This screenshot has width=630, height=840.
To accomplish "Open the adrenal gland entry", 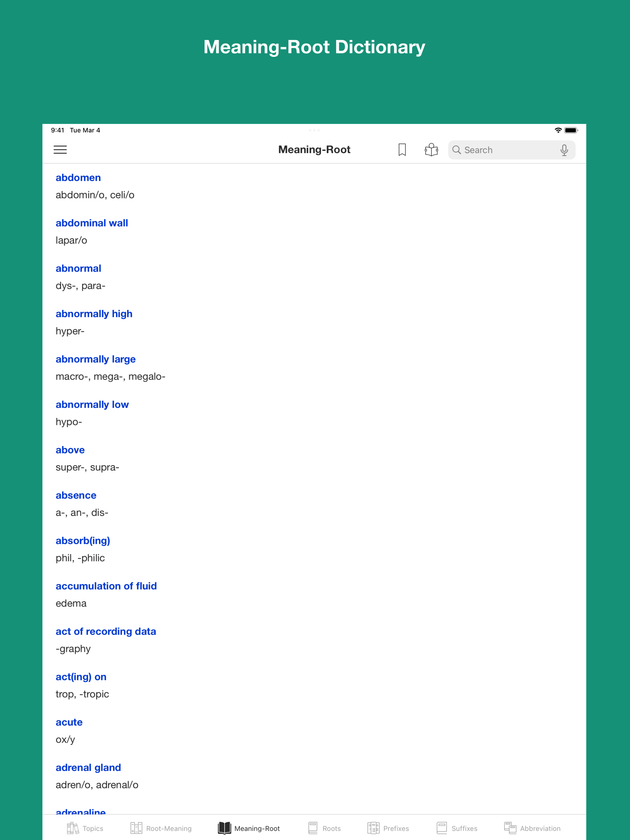I will [88, 768].
